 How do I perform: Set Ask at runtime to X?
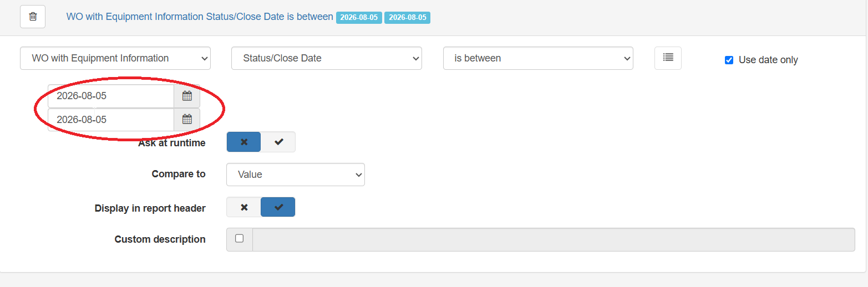tap(243, 142)
